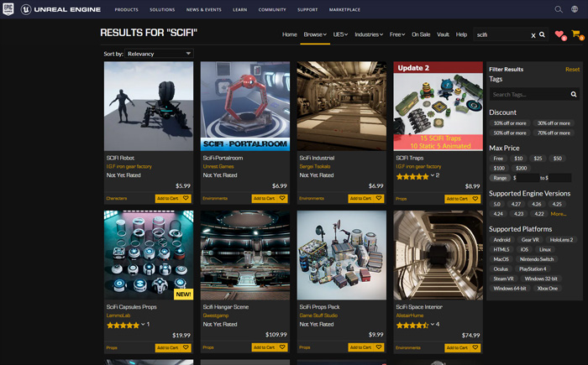The image size is (588, 365).
Task: Open marketplace Help page
Action: [x=461, y=34]
